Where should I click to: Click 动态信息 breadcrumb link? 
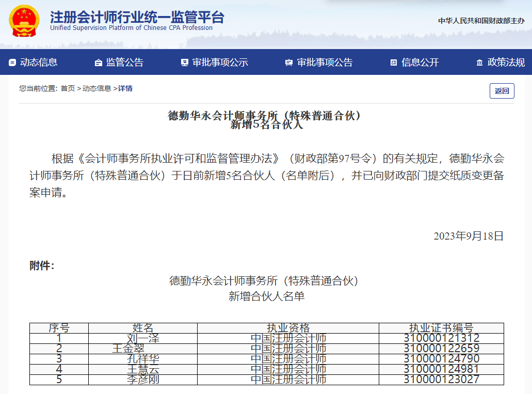pos(96,89)
